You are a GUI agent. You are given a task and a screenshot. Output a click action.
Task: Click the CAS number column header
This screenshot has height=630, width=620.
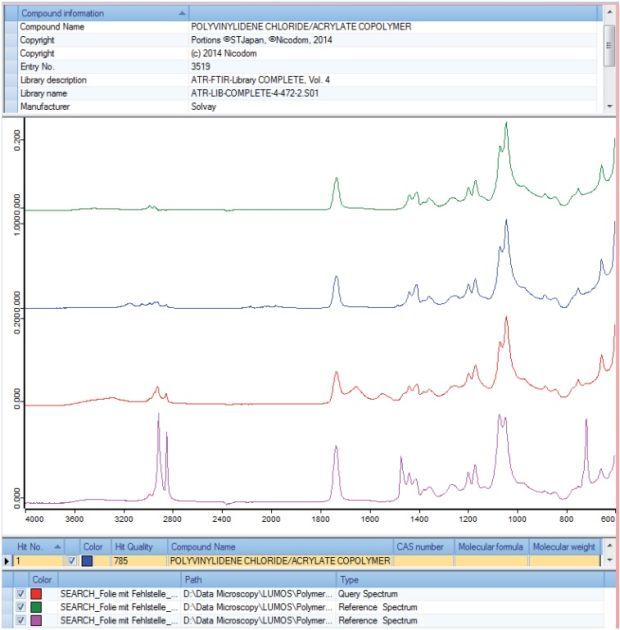click(x=420, y=547)
